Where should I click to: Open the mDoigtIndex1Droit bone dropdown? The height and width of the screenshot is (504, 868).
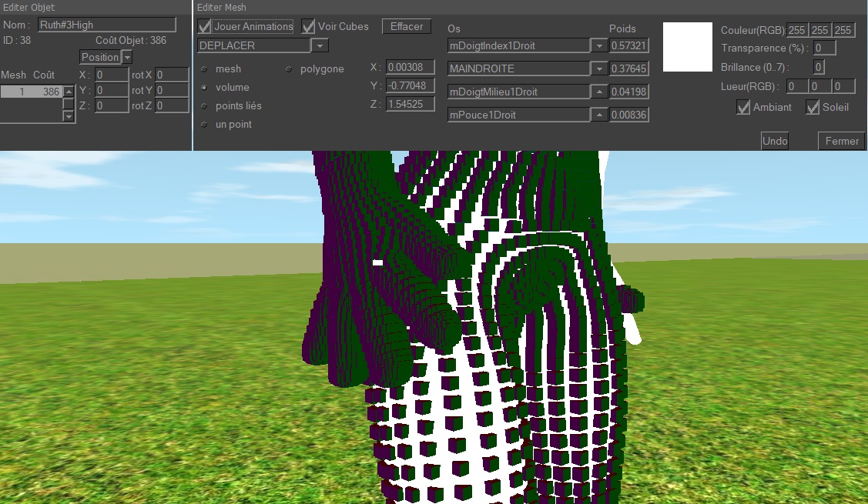pos(598,46)
